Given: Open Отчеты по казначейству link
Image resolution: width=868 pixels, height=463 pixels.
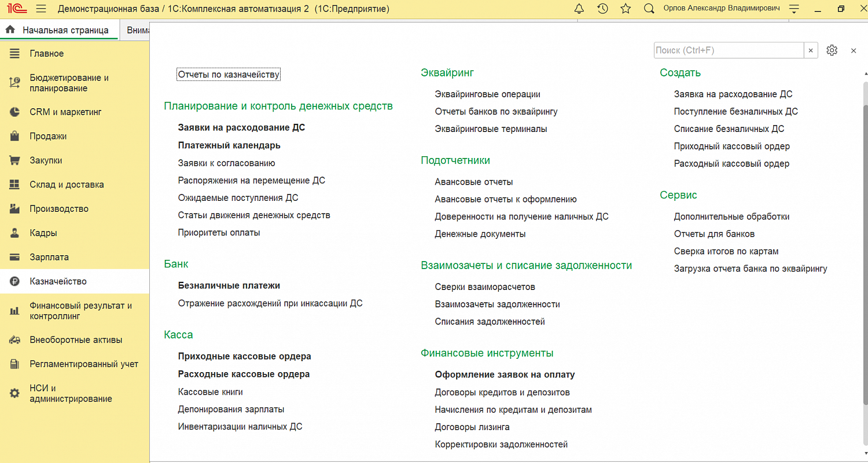Looking at the screenshot, I should pyautogui.click(x=229, y=74).
